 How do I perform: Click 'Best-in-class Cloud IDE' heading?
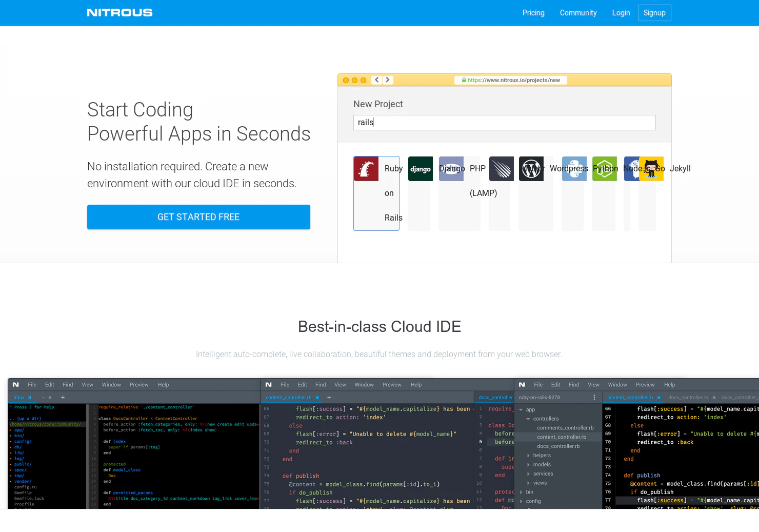click(x=379, y=327)
